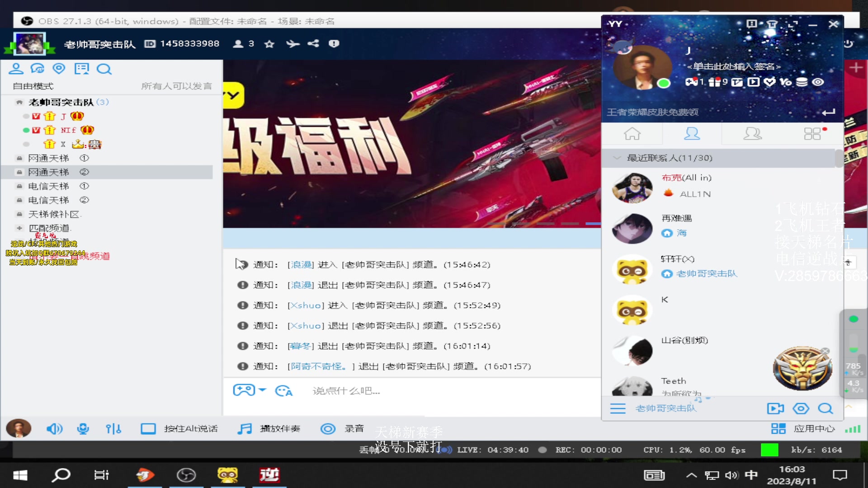Open OBS from the taskbar
The width and height of the screenshot is (868, 488).
[186, 475]
